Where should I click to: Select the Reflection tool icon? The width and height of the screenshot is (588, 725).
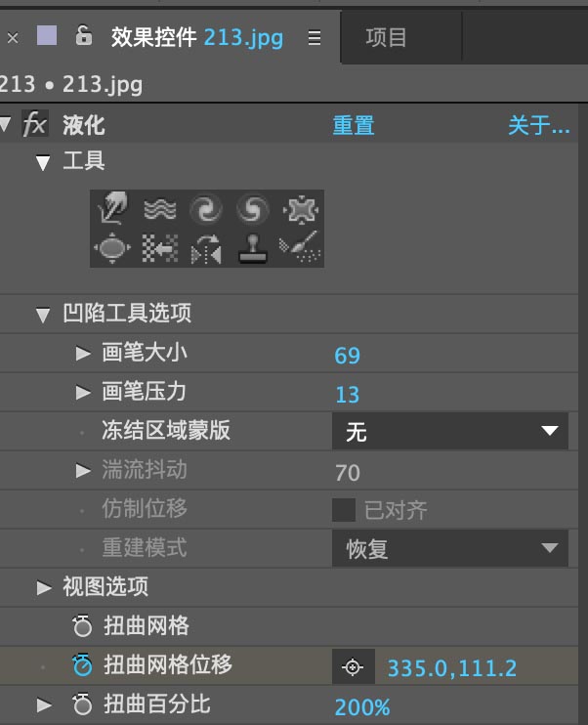click(x=206, y=249)
